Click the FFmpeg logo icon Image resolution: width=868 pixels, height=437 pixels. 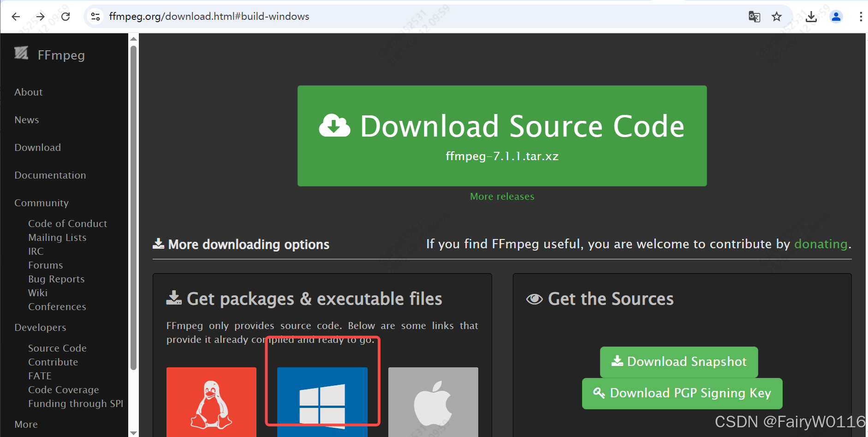pyautogui.click(x=21, y=53)
